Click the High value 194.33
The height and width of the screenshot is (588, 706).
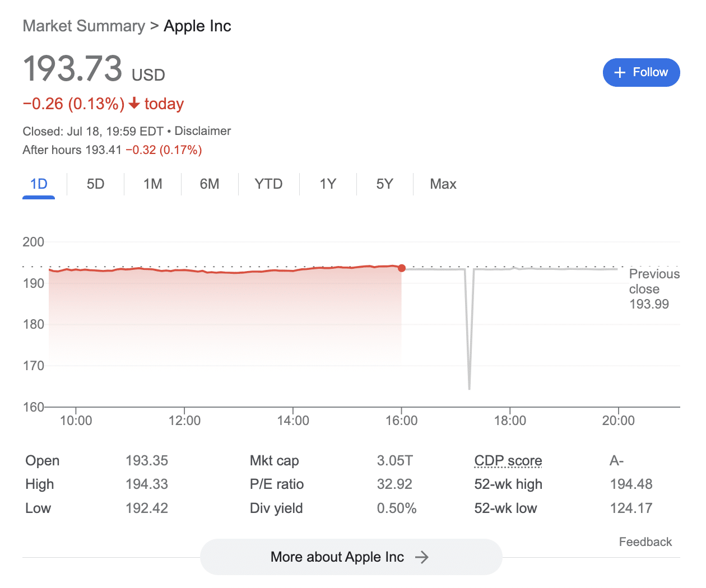[147, 484]
